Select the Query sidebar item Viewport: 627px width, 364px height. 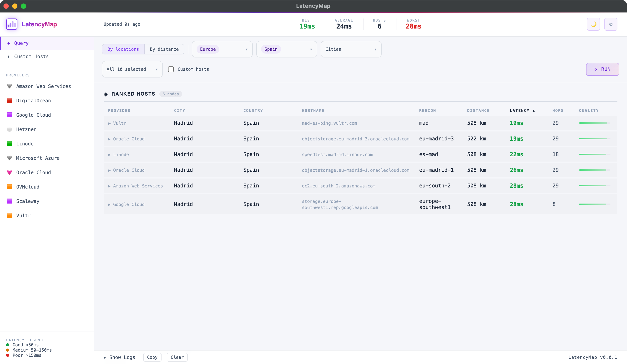pyautogui.click(x=21, y=43)
